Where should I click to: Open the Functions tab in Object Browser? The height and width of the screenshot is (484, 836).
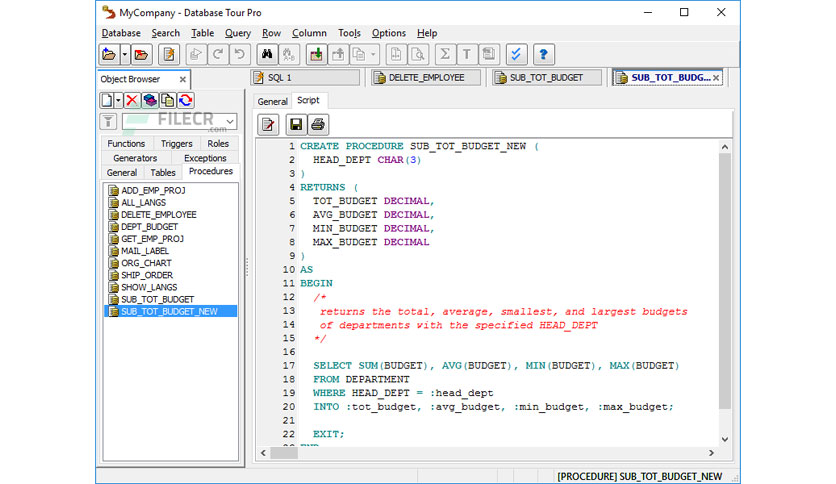click(126, 144)
